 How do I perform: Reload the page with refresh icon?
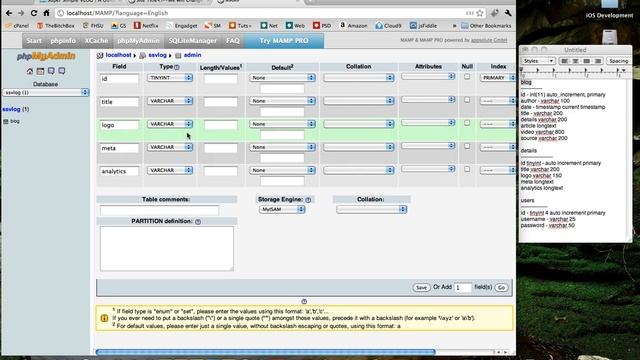(x=34, y=13)
